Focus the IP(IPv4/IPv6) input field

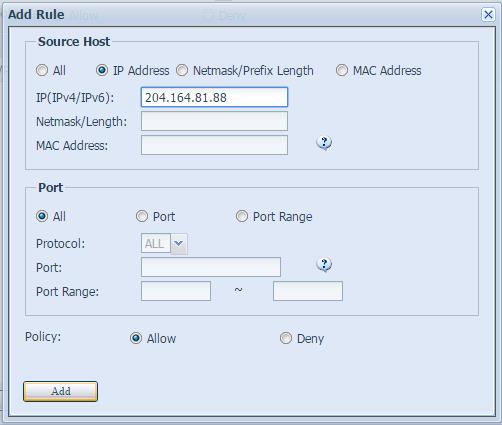pos(214,97)
